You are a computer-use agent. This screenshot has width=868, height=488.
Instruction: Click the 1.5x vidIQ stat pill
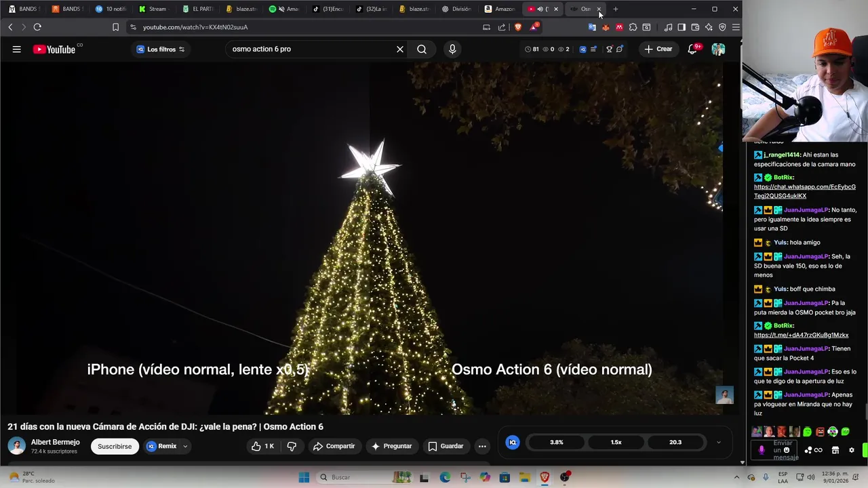[x=616, y=442]
